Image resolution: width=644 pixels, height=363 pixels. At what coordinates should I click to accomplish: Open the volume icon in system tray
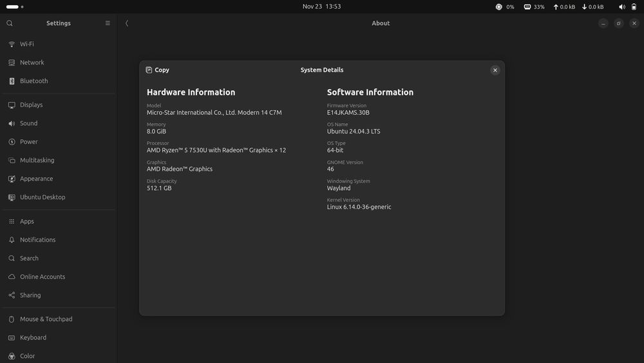click(x=622, y=6)
